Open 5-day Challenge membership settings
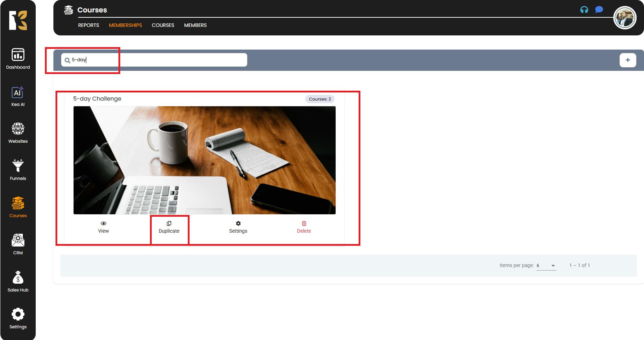Viewport: 644px width, 340px height. 238,227
